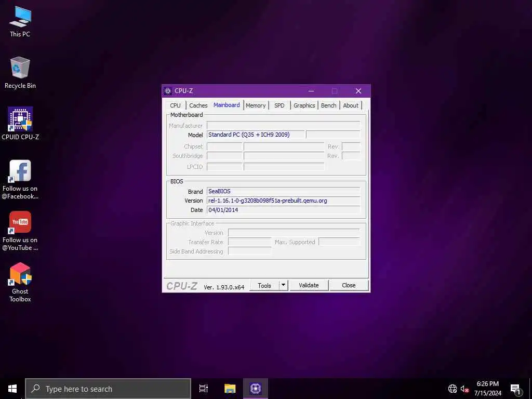Screen dimensions: 532x399
Task: Click the BIOS Date 04/01/2014 value
Action: (283, 210)
